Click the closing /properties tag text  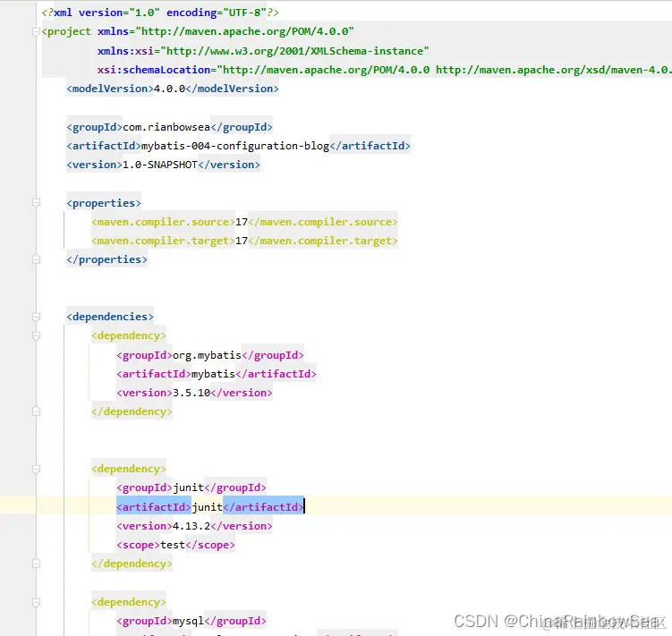(x=106, y=259)
